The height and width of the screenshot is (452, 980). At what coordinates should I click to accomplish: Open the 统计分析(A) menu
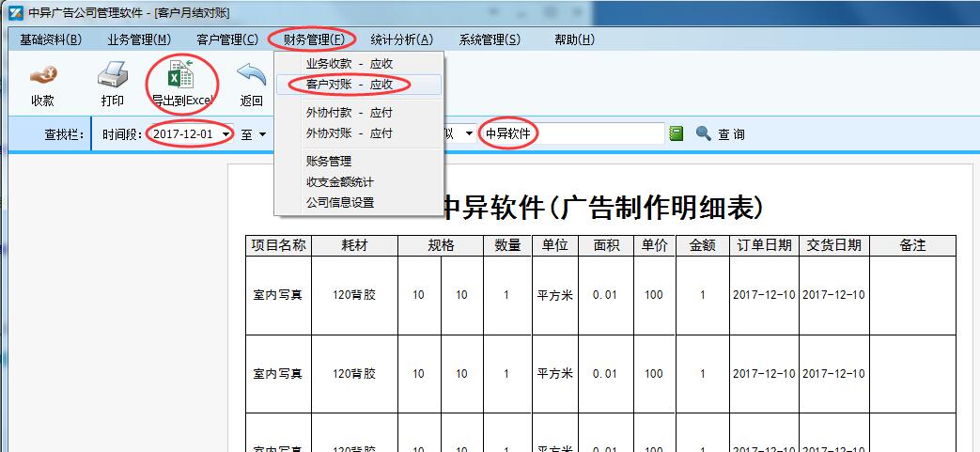[401, 39]
